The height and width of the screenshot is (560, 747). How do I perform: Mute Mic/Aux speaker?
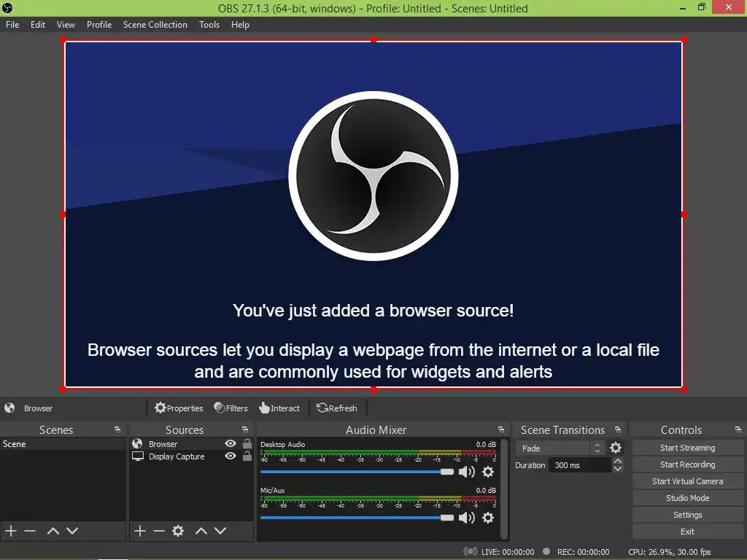[466, 518]
